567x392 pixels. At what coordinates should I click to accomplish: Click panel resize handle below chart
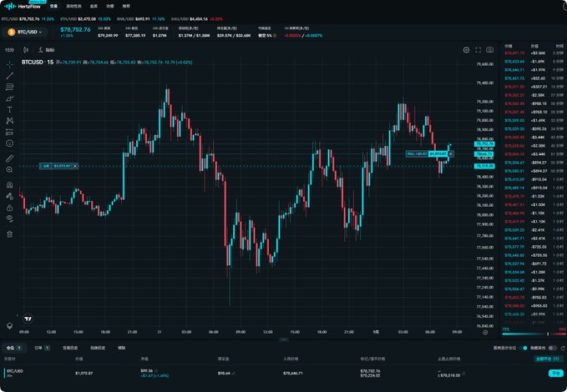[x=284, y=339]
